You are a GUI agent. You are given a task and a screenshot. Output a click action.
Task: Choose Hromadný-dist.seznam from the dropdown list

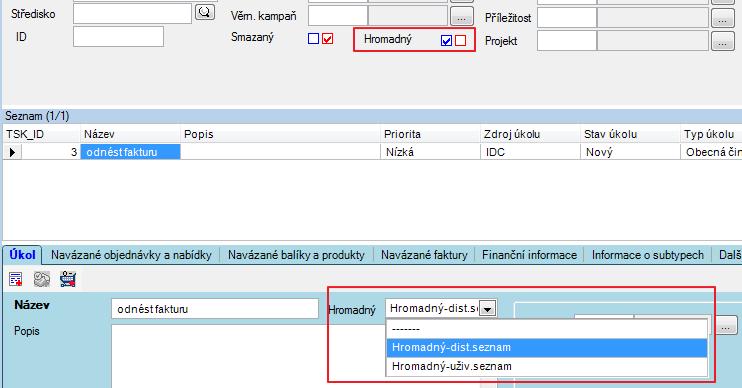coord(547,347)
